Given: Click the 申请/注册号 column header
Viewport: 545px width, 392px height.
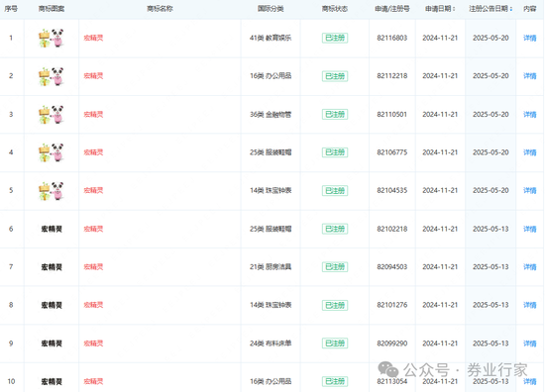Looking at the screenshot, I should pyautogui.click(x=392, y=9).
